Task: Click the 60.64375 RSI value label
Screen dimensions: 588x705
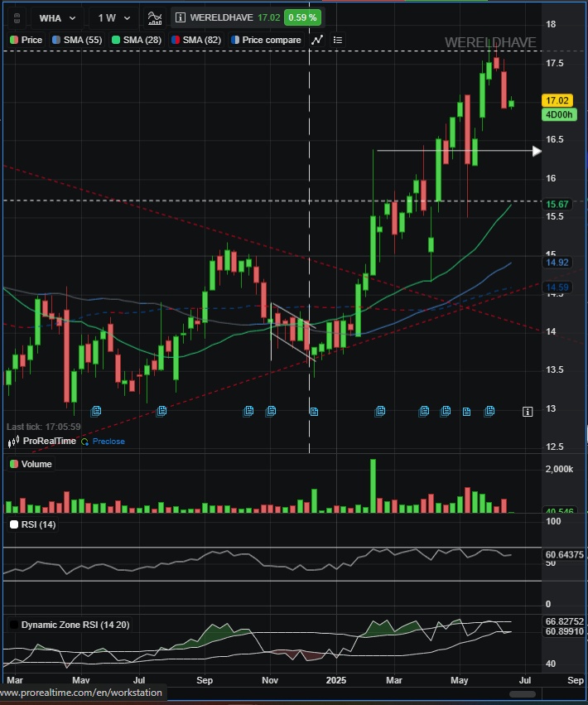Action: [564, 555]
